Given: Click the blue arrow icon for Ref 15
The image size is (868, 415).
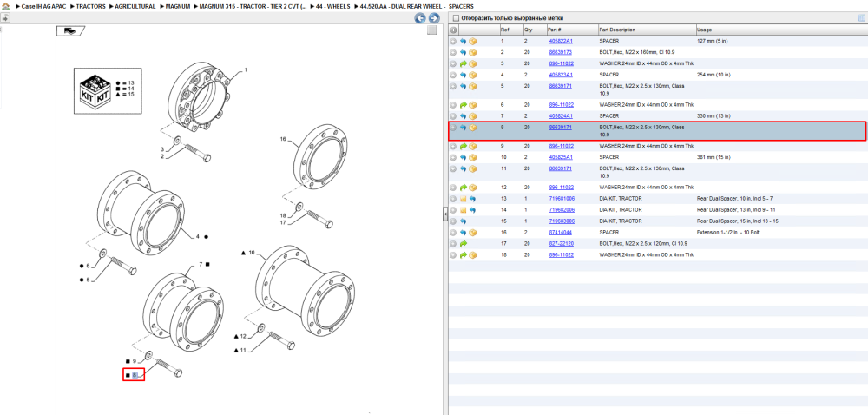Looking at the screenshot, I should (x=464, y=221).
